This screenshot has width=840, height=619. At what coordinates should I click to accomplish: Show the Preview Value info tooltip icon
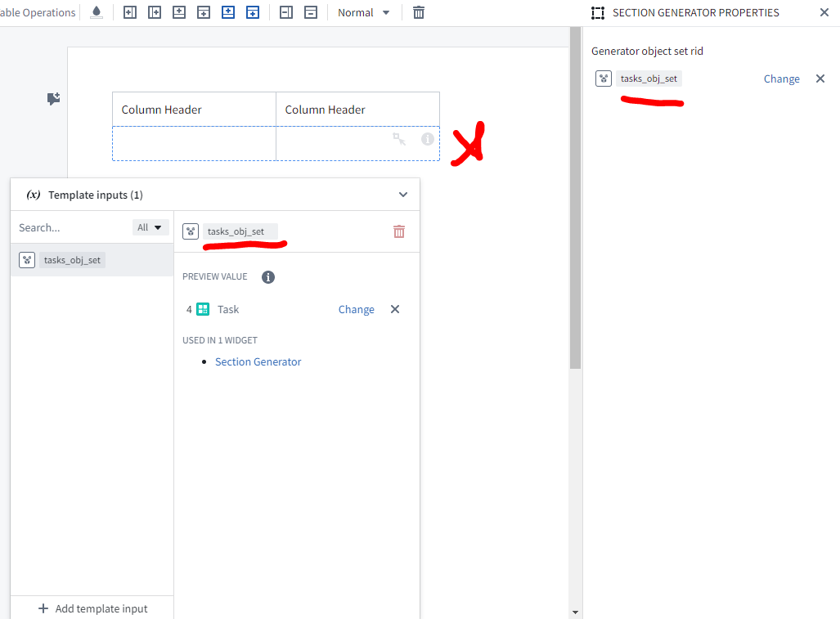coord(267,277)
